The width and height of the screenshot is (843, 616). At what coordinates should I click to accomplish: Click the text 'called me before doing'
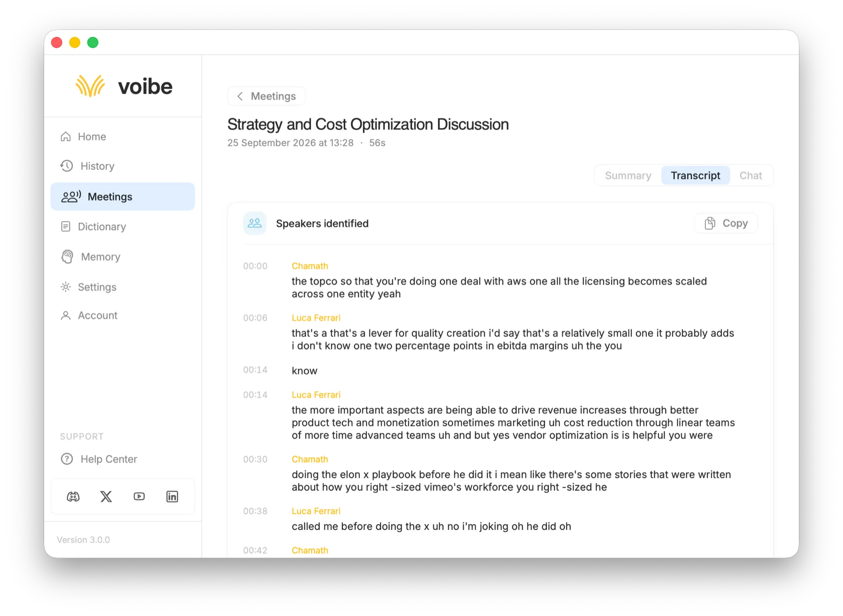(x=431, y=526)
